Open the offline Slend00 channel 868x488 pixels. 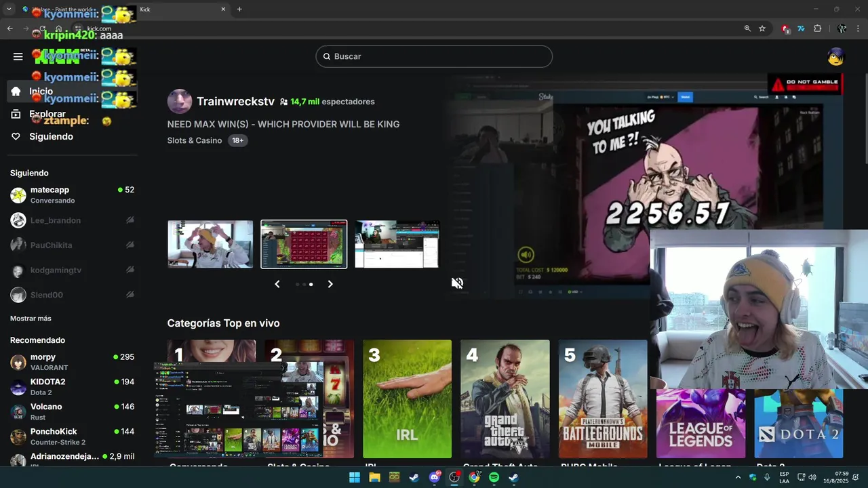pos(71,295)
